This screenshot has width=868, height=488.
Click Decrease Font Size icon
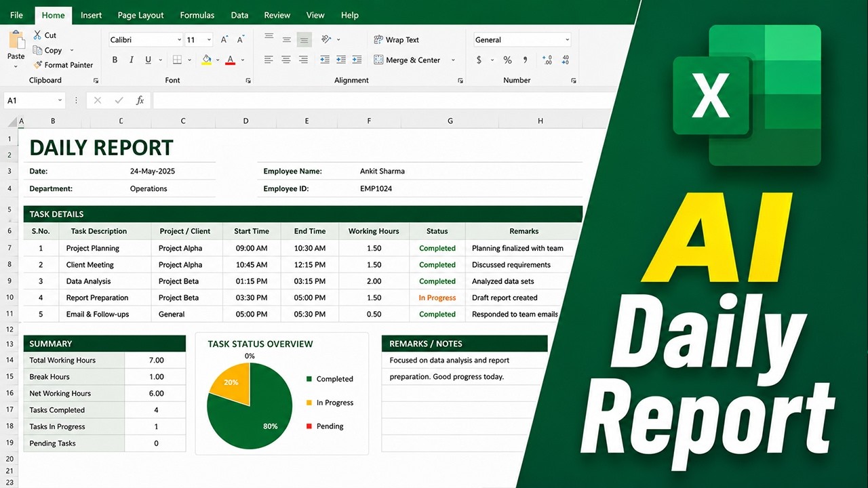pos(241,40)
